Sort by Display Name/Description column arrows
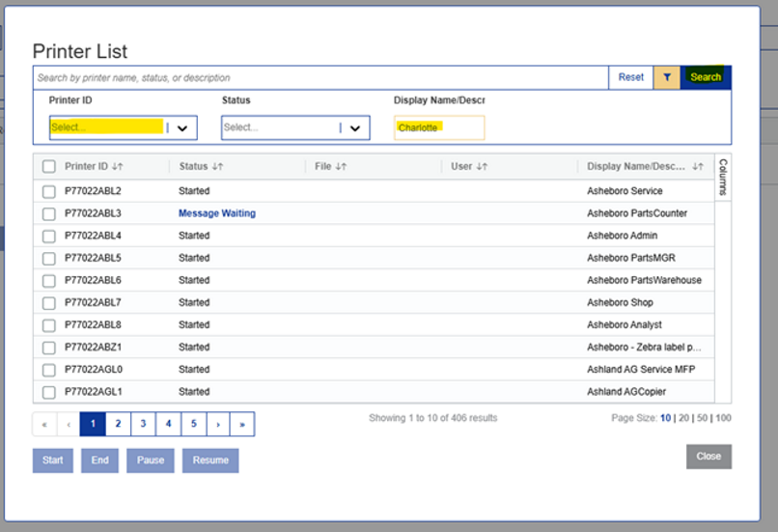This screenshot has height=532, width=778. [698, 167]
